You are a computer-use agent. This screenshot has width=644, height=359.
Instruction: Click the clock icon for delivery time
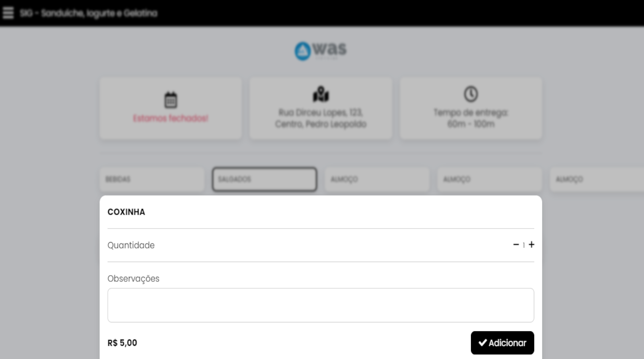(x=471, y=94)
